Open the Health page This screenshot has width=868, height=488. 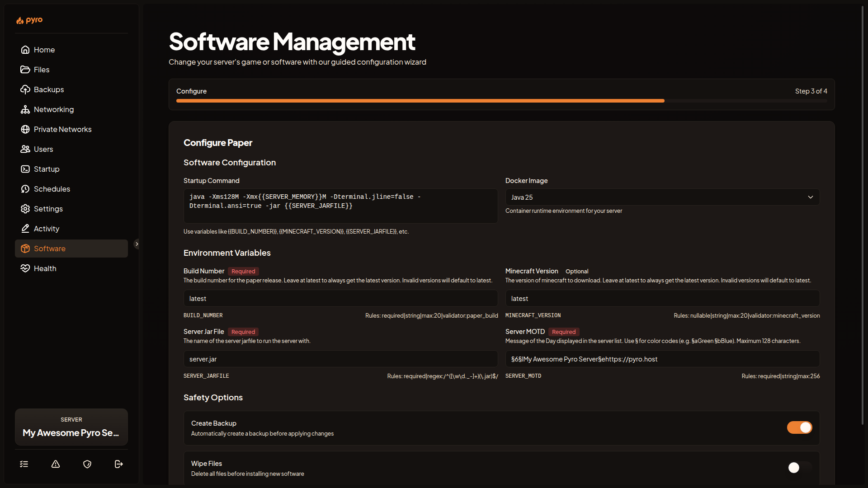71,268
